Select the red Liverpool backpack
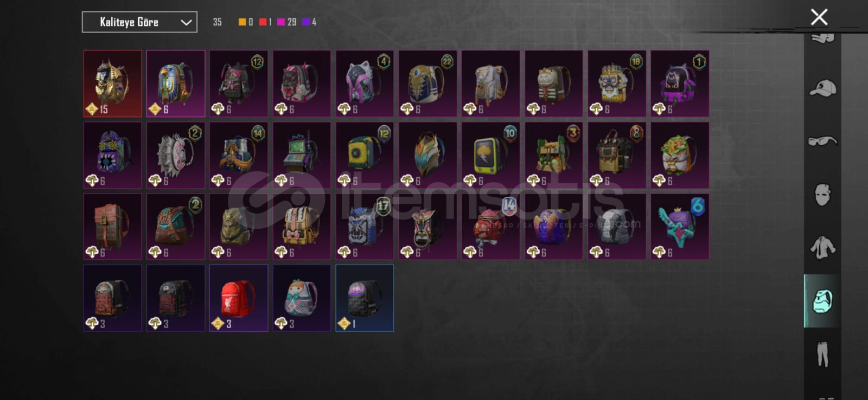The width and height of the screenshot is (868, 400). click(239, 298)
